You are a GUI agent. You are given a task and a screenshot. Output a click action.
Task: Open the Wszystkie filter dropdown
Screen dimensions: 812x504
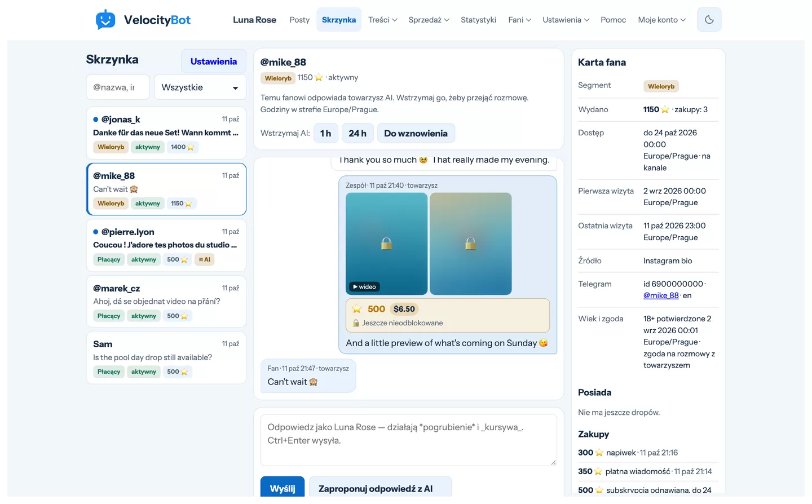(200, 87)
